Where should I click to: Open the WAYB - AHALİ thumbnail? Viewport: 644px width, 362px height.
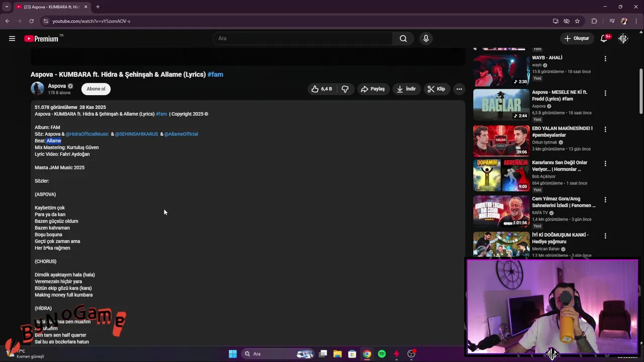click(501, 70)
